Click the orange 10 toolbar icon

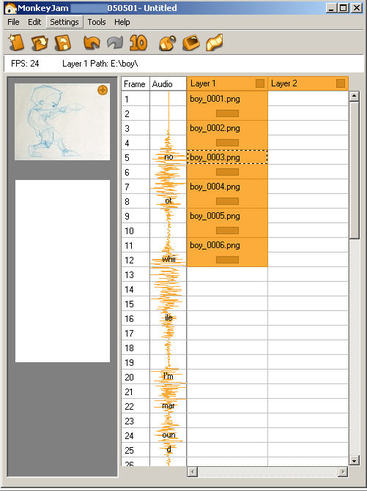coord(138,43)
